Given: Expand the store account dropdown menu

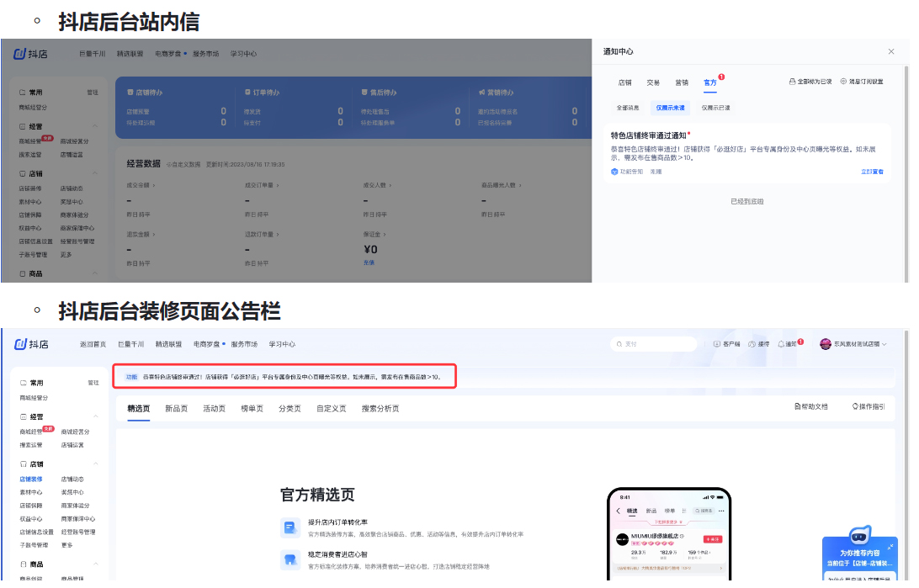Looking at the screenshot, I should coord(884,344).
